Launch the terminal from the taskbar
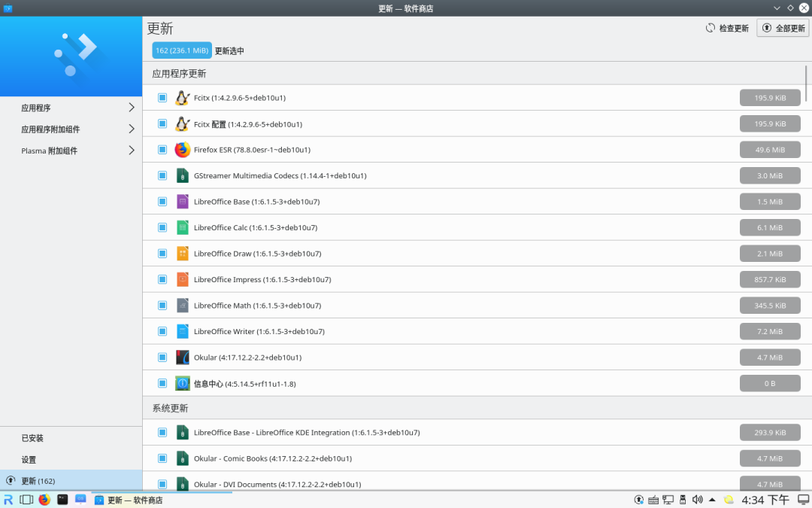 [x=62, y=500]
